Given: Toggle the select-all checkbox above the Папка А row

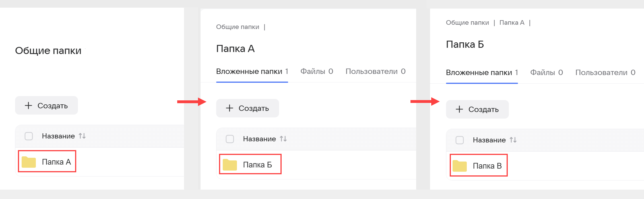Looking at the screenshot, I should click(x=29, y=136).
